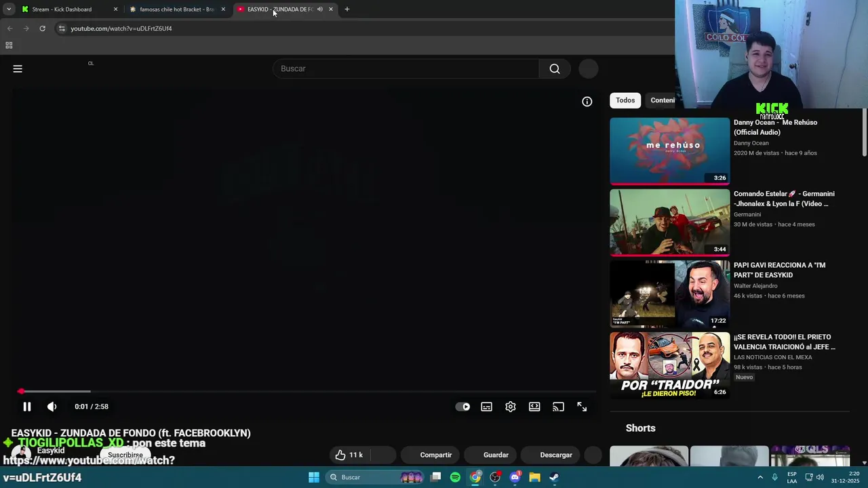Switch to theater mode view
868x488 pixels.
(x=534, y=407)
